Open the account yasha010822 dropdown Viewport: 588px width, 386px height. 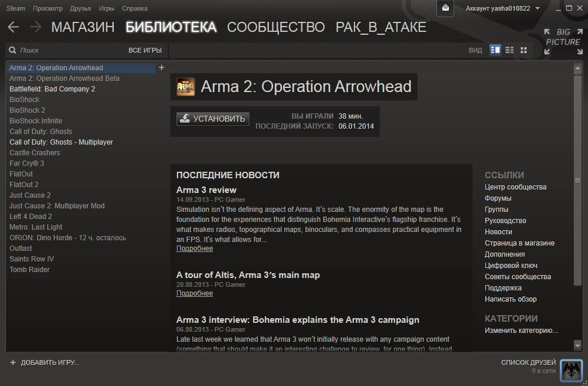(502, 8)
